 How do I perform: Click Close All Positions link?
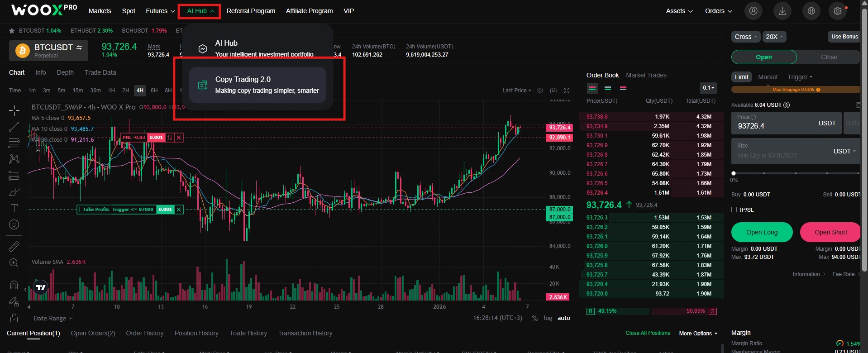coord(648,333)
